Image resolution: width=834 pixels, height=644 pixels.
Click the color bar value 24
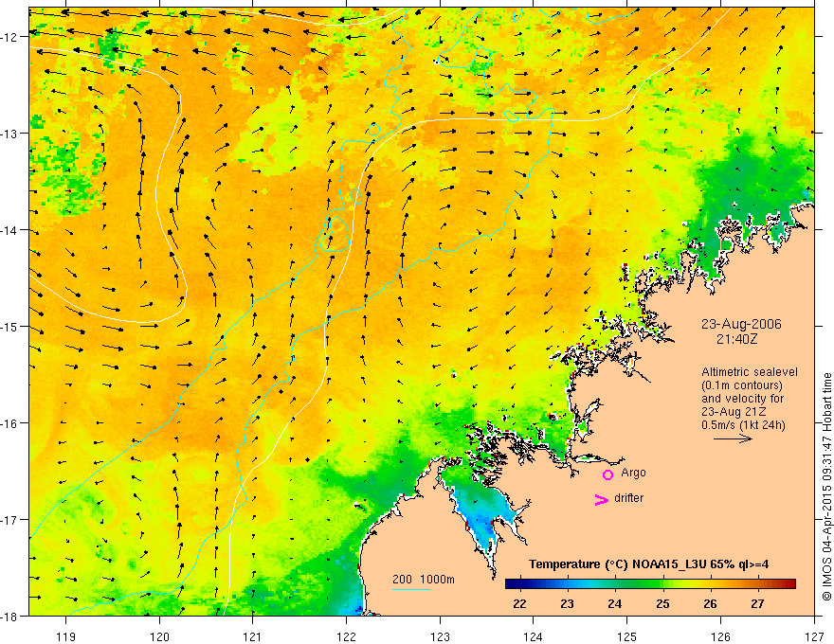click(x=615, y=603)
